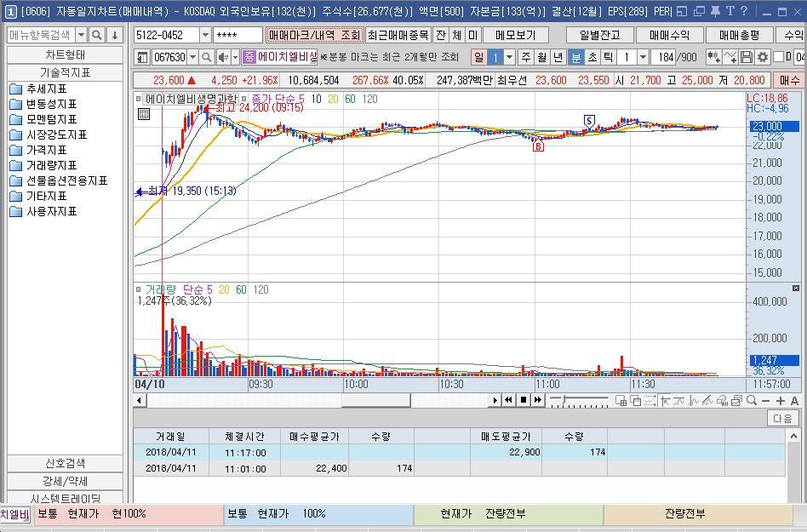Open the 신호검색 panel tab
Viewport: 807px width, 532px height.
pyautogui.click(x=65, y=463)
